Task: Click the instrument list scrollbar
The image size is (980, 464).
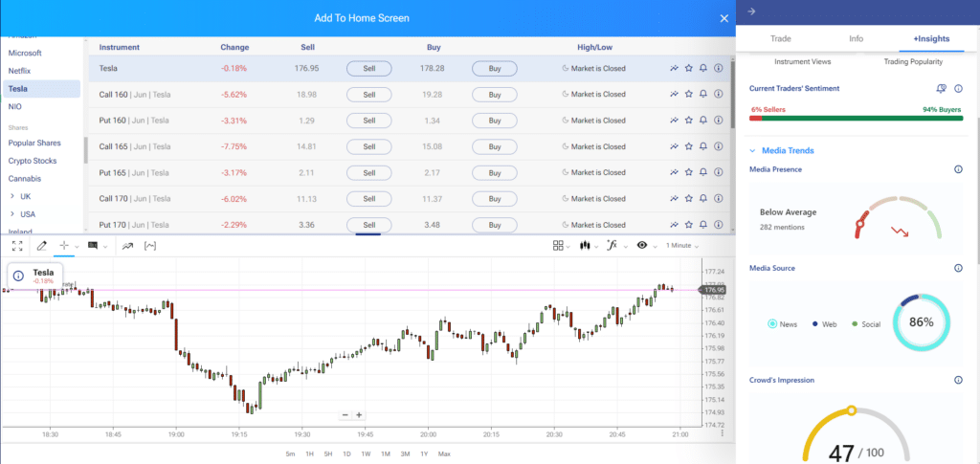Action: [x=732, y=94]
